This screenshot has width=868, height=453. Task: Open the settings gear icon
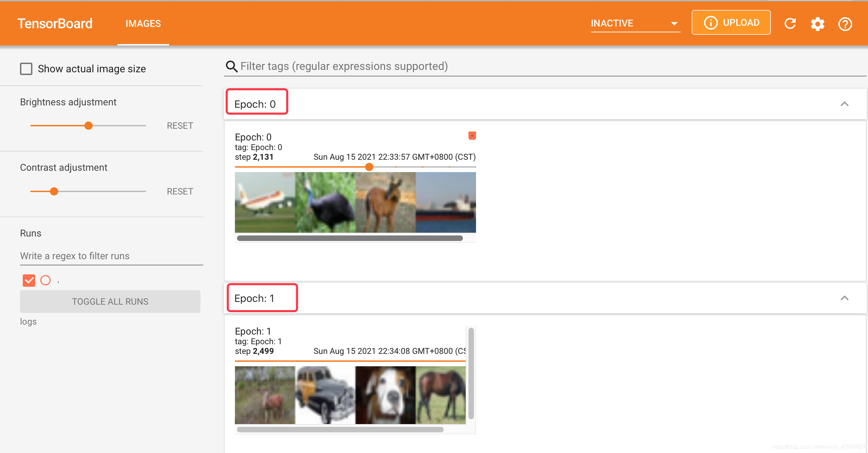click(x=817, y=24)
